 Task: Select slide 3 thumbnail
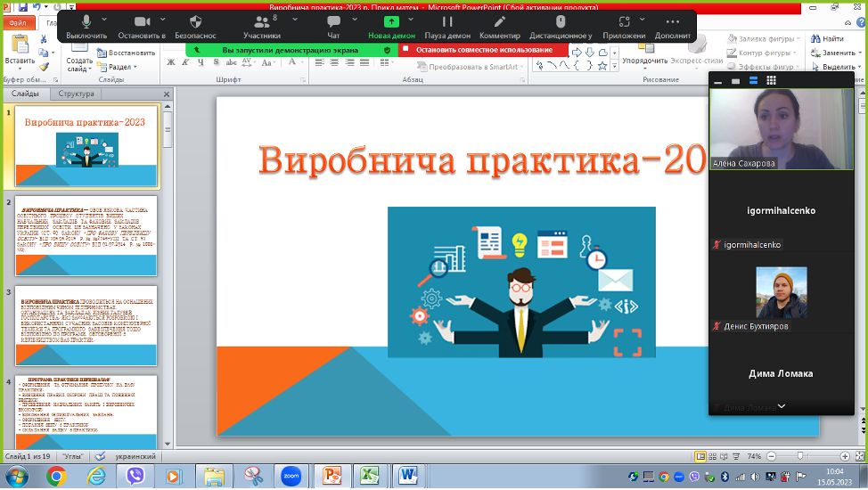coord(86,323)
